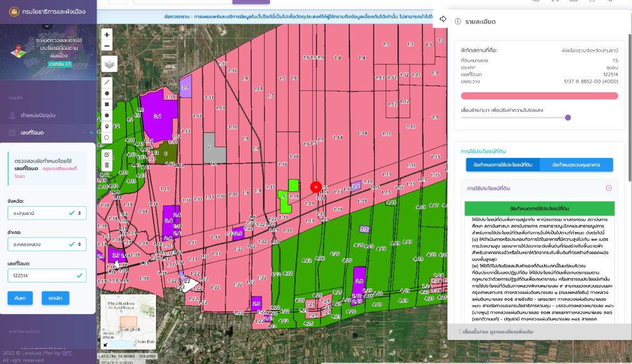Select the draw polyline tool
Screen dimensions: 632x364
point(107,82)
